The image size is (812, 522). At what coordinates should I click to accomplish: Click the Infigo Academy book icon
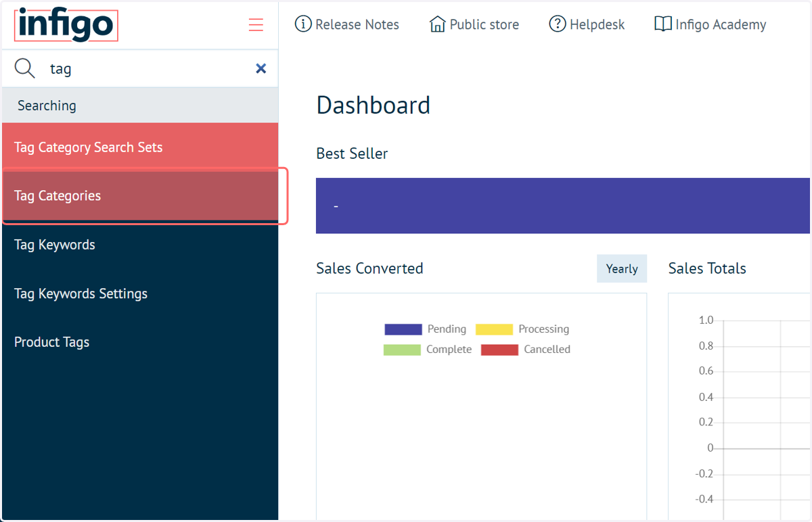pyautogui.click(x=662, y=24)
